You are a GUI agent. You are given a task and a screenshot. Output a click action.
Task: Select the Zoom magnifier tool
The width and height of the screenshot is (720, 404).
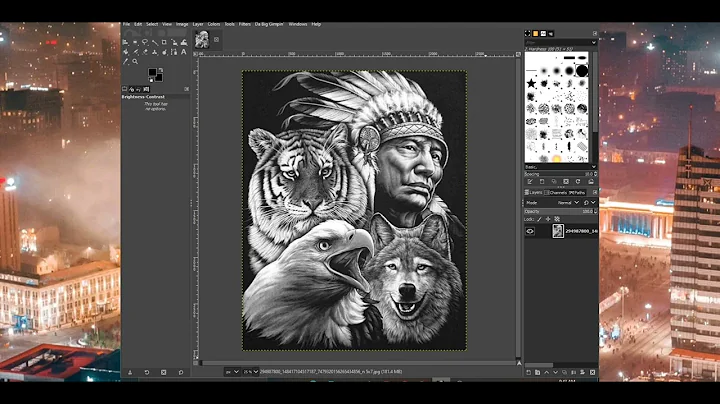click(x=135, y=62)
